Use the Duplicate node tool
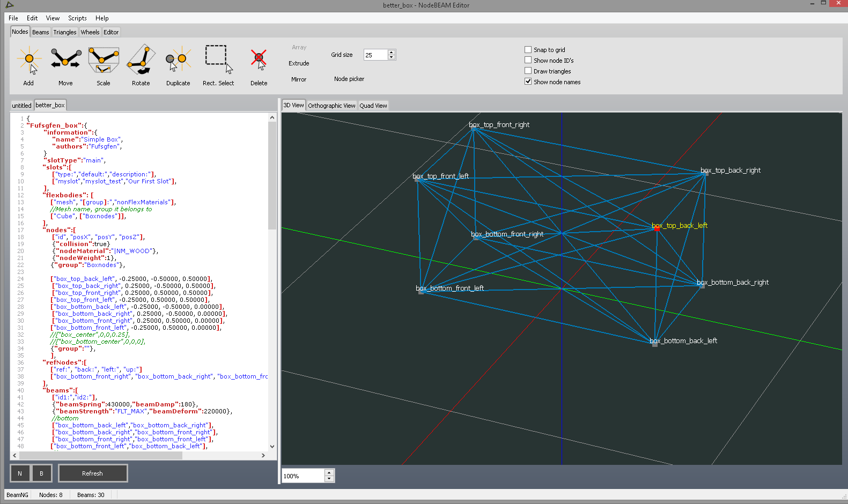The image size is (848, 504). 178,65
